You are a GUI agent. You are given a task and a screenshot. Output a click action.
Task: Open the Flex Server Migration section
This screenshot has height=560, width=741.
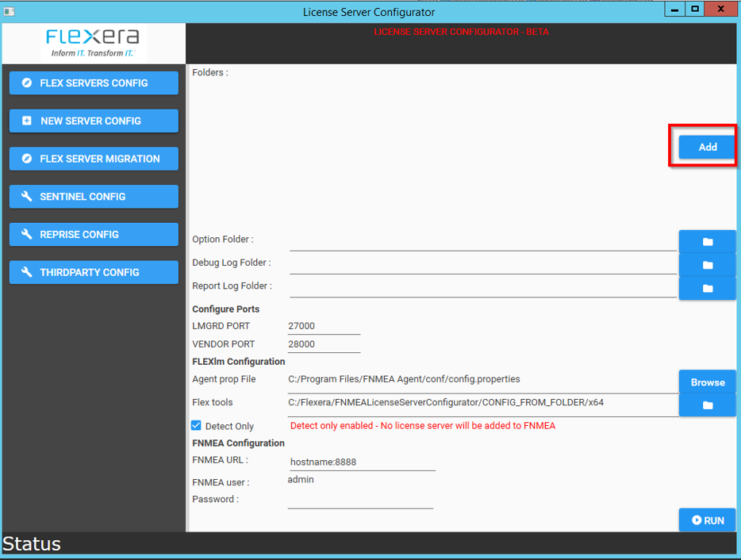pyautogui.click(x=94, y=159)
